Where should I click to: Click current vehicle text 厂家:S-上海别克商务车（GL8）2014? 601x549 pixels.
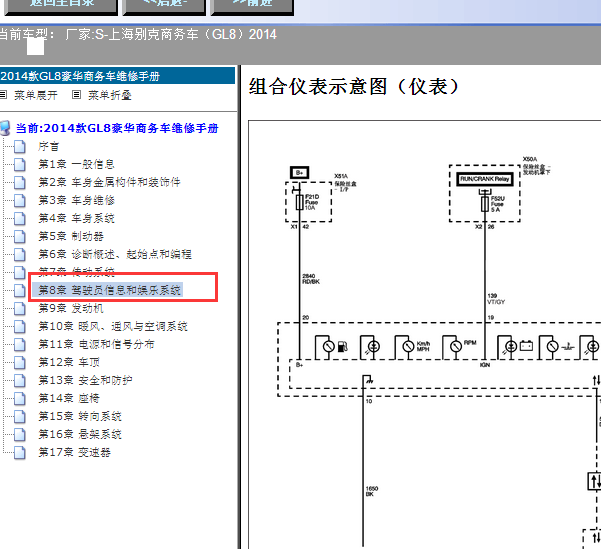171,35
